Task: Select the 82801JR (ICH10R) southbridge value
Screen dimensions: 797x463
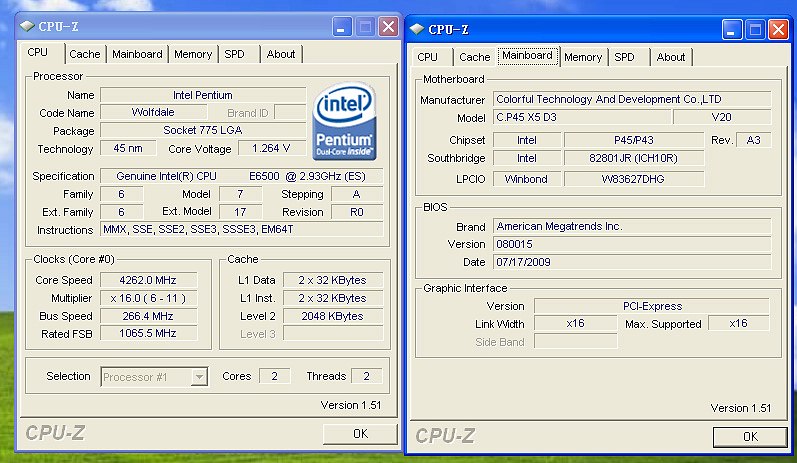Action: [x=634, y=158]
